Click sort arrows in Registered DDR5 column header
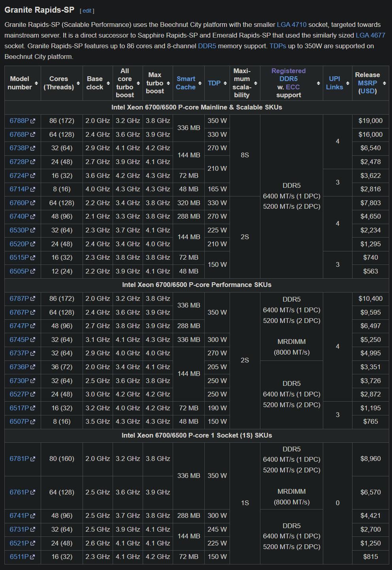This screenshot has height=570, width=392. click(318, 83)
